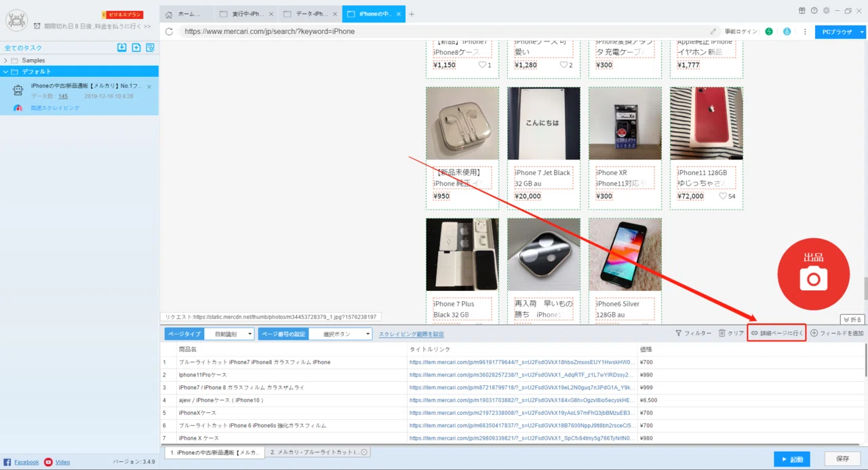Open settings gear icon
Screen dimensions: 868x470
pos(826,10)
